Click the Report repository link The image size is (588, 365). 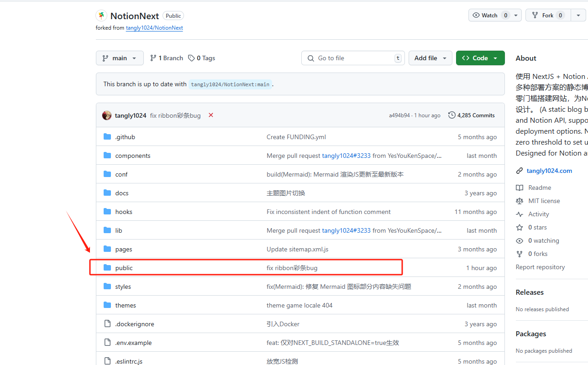(x=540, y=267)
